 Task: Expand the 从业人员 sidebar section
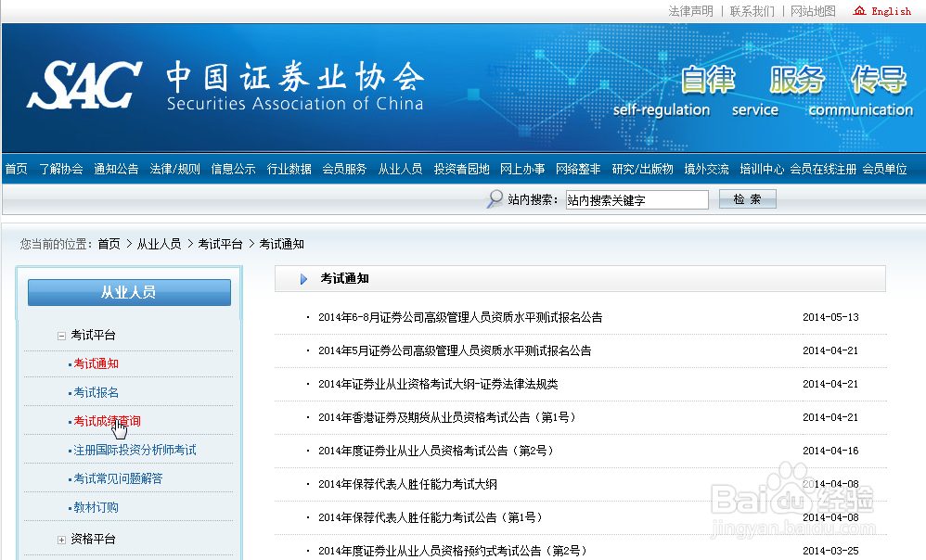coord(129,292)
